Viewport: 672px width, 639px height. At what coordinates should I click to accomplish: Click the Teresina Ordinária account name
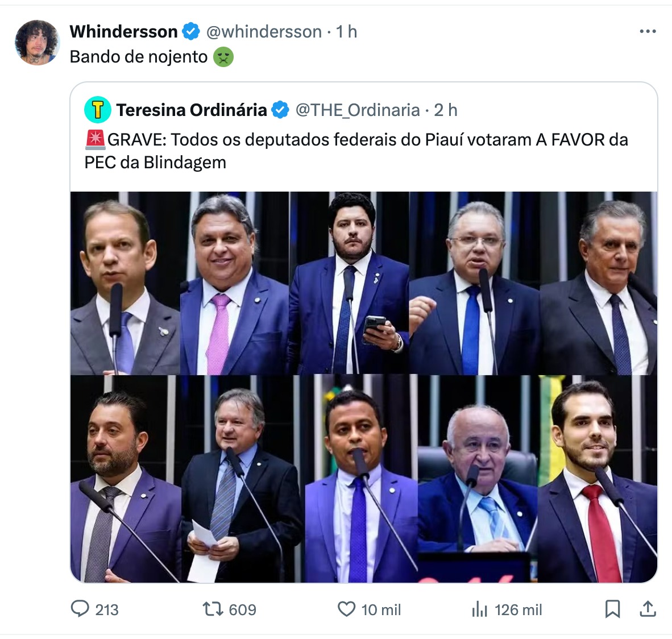pos(192,110)
